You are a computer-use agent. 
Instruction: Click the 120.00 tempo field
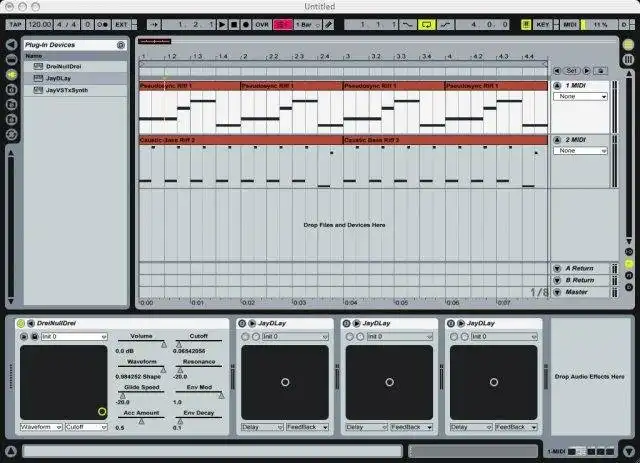pyautogui.click(x=40, y=24)
